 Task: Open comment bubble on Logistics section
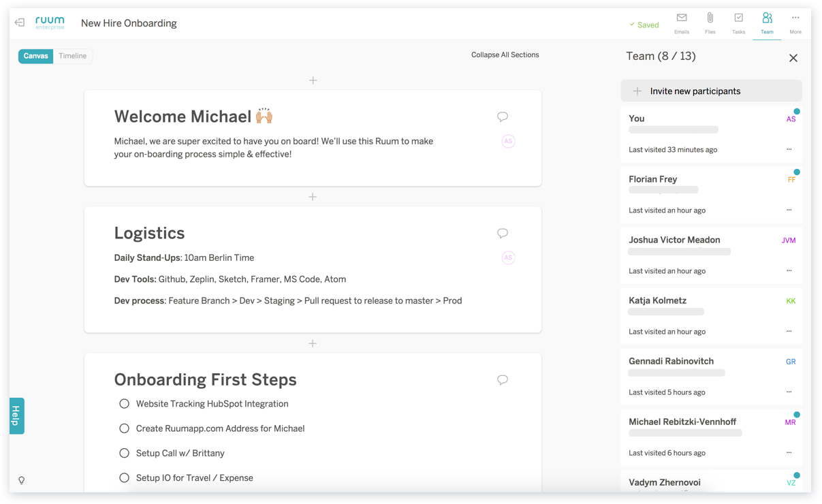click(x=503, y=234)
